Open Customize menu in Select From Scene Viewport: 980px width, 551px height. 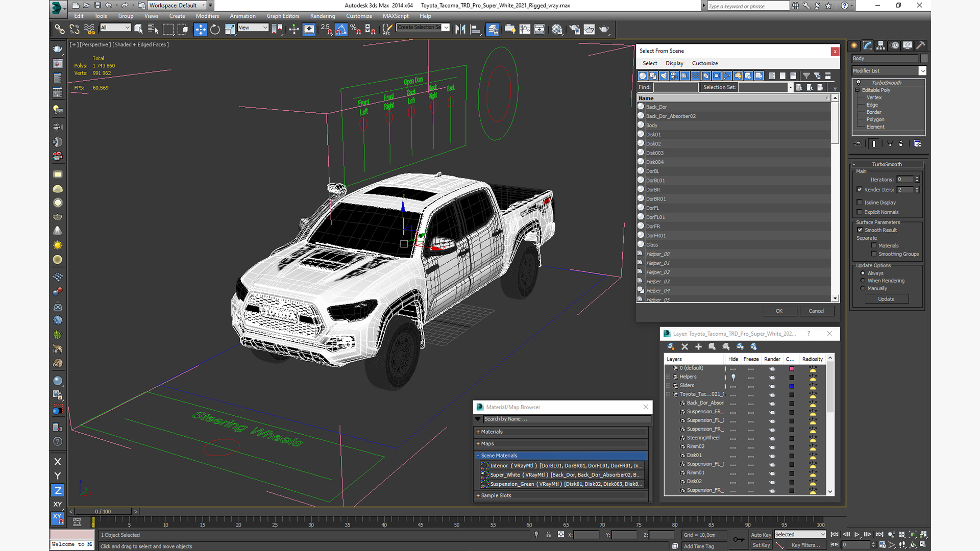point(705,63)
